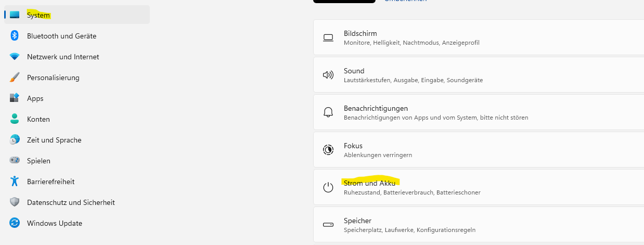Click the Strom und Akku power icon
644x245 pixels.
pyautogui.click(x=328, y=187)
